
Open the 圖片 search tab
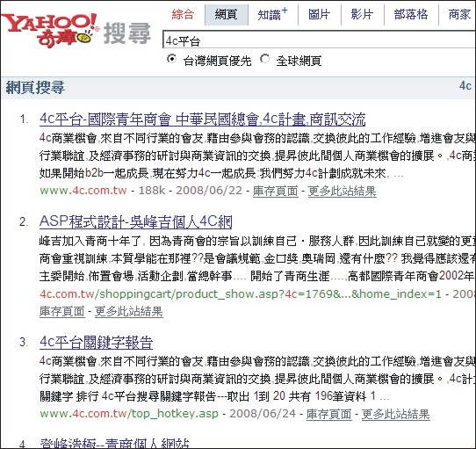pyautogui.click(x=319, y=14)
